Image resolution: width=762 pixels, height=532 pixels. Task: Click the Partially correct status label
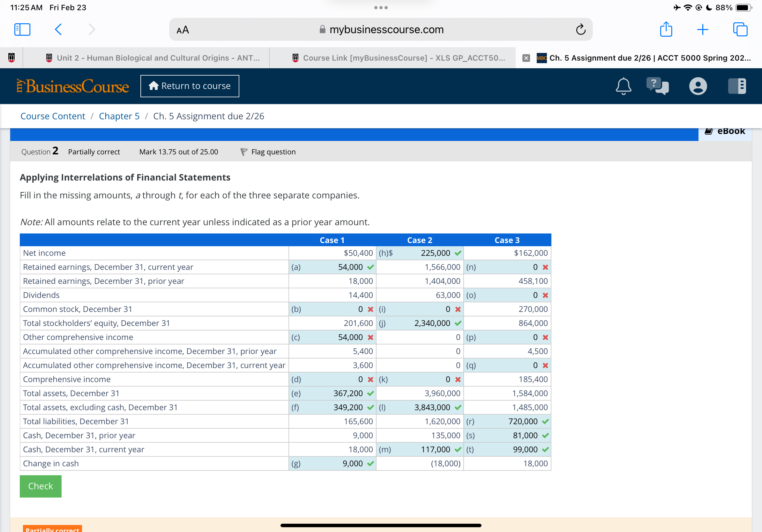94,152
